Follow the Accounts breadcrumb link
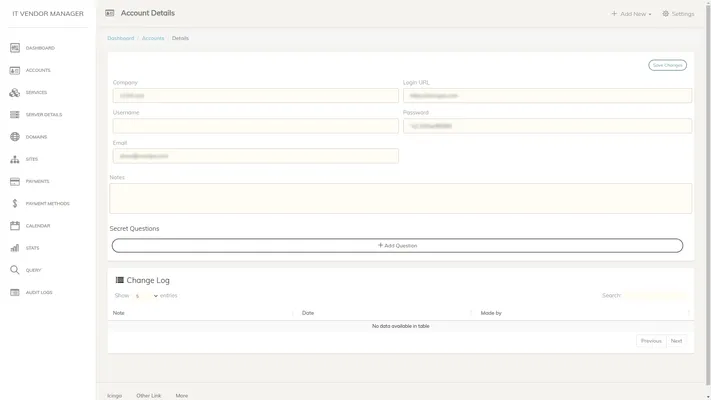 point(153,38)
